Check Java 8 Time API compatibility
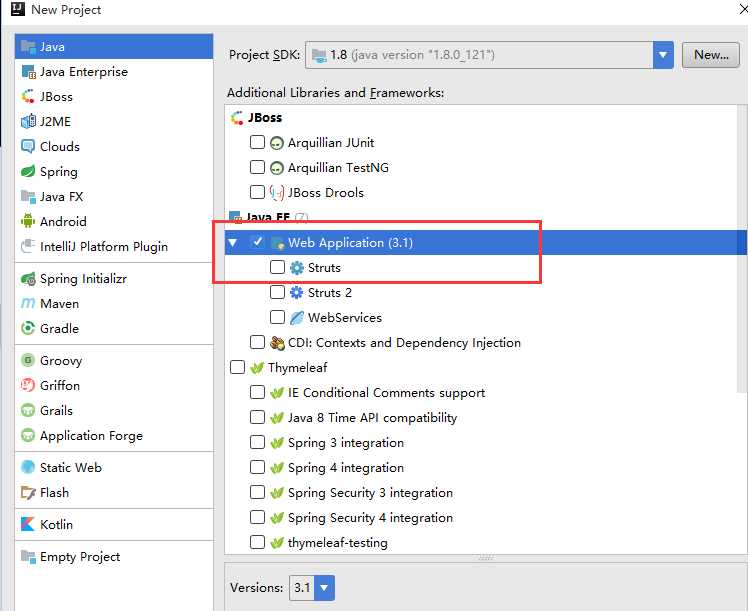The height and width of the screenshot is (611, 748). (257, 417)
